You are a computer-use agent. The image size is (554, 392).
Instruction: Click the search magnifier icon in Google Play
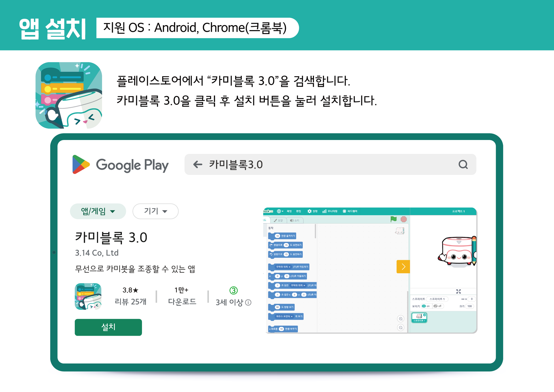(463, 165)
